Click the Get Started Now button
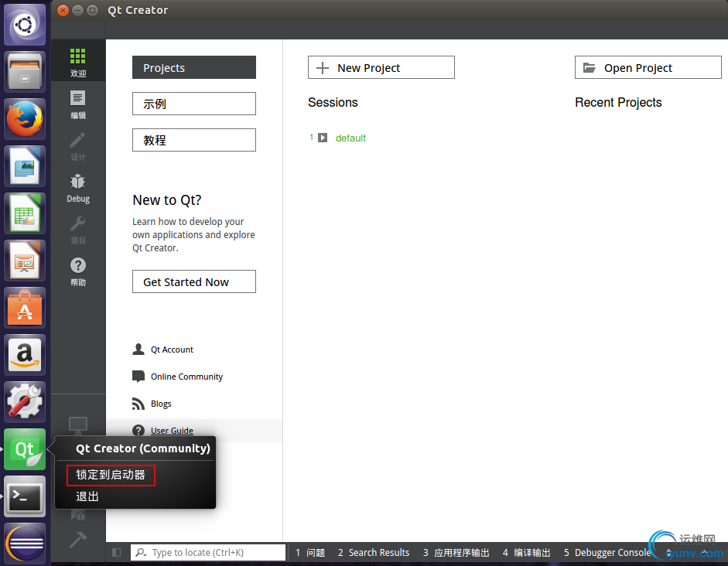The width and height of the screenshot is (728, 566). (x=194, y=281)
